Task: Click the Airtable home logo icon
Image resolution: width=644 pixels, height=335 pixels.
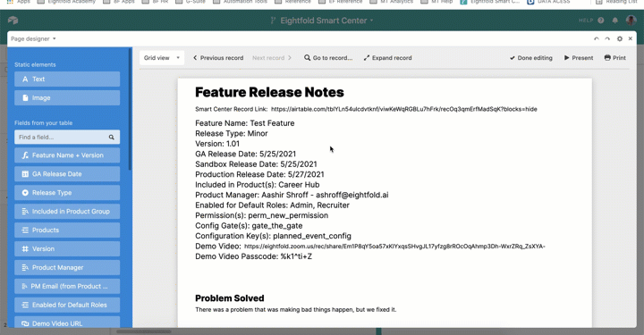Action: click(x=13, y=20)
